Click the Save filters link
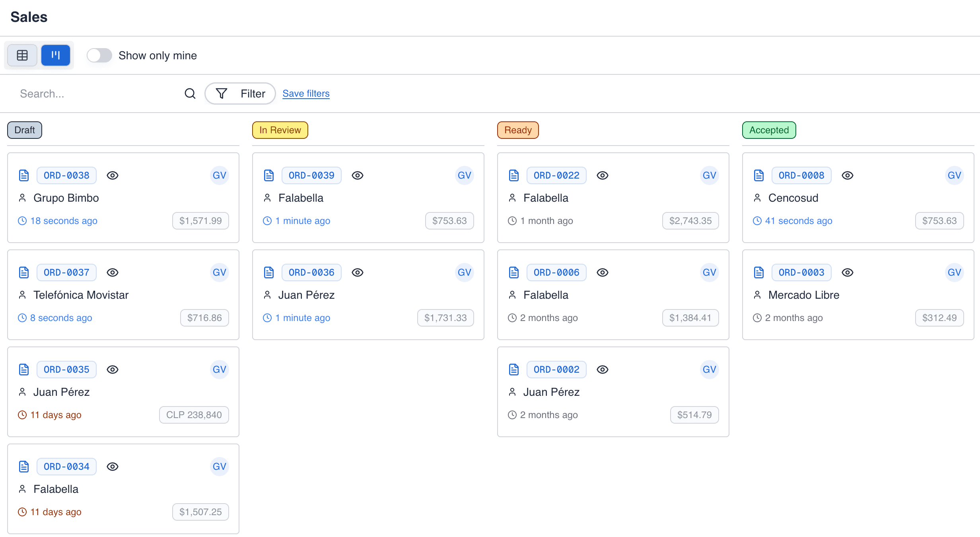The height and width of the screenshot is (537, 980). click(x=306, y=93)
